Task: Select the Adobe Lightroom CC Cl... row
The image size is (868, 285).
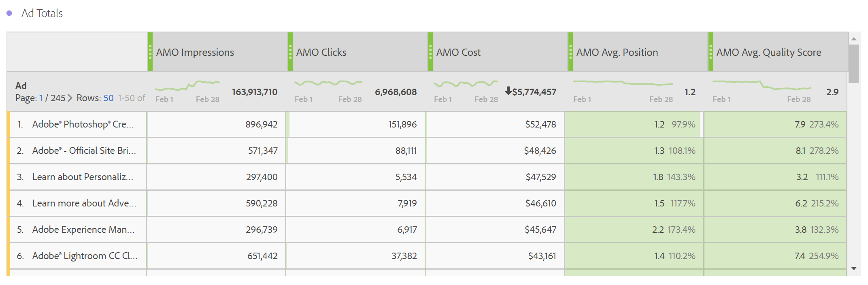Action: coord(85,256)
